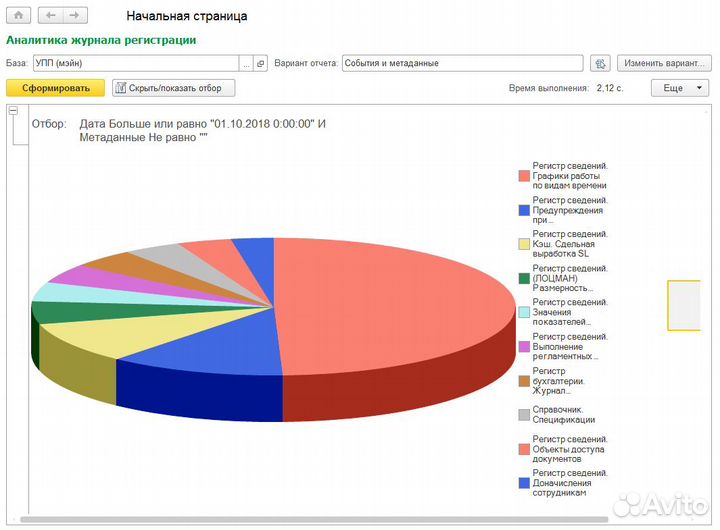Collapse the Отбор group with minus
This screenshot has height=530, width=720.
(13, 111)
